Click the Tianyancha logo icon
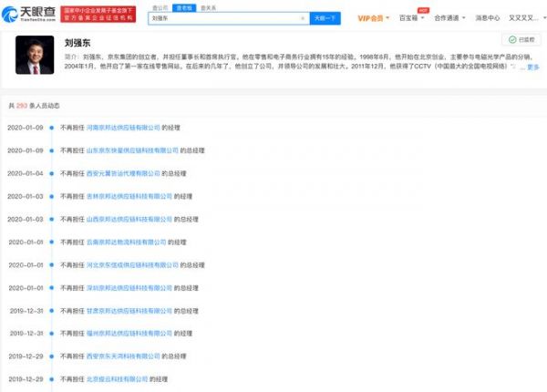 tap(9, 14)
